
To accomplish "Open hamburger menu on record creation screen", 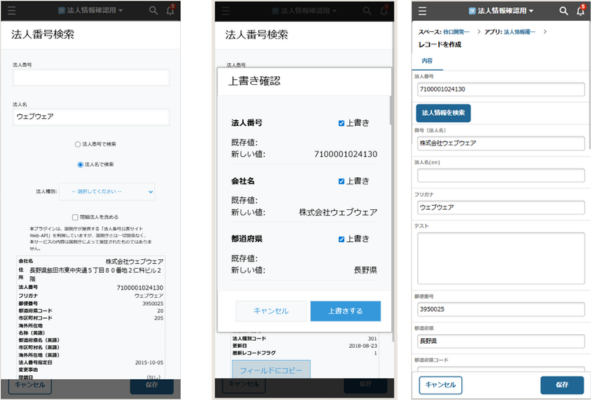I will click(x=422, y=10).
